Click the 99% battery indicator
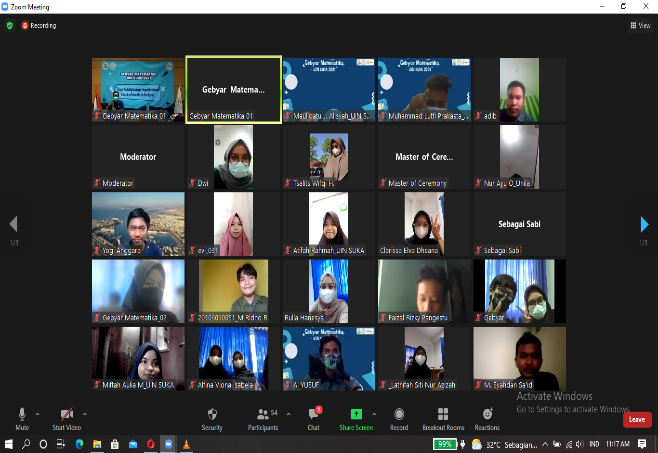This screenshot has height=453, width=658. [x=445, y=444]
